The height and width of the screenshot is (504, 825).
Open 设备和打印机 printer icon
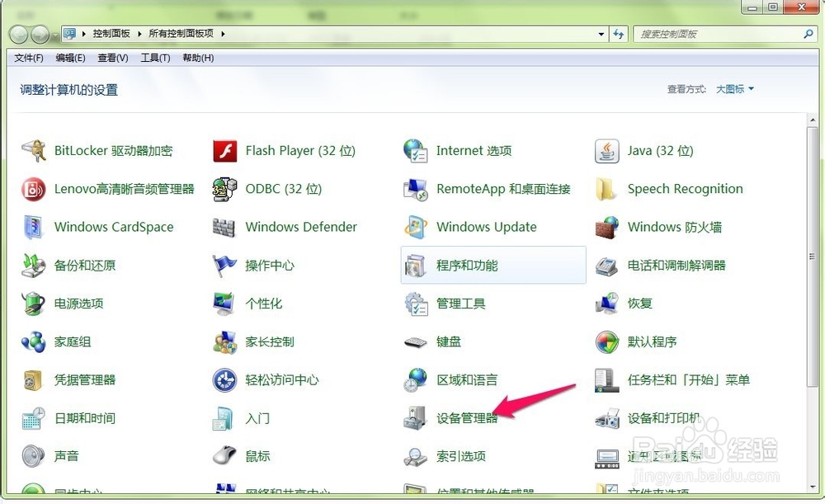click(x=606, y=418)
